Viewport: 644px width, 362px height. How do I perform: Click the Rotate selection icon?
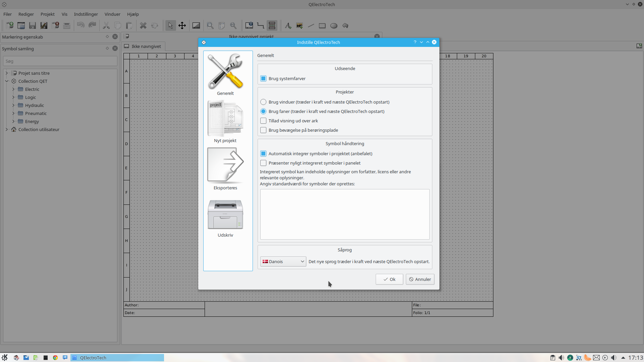155,25
